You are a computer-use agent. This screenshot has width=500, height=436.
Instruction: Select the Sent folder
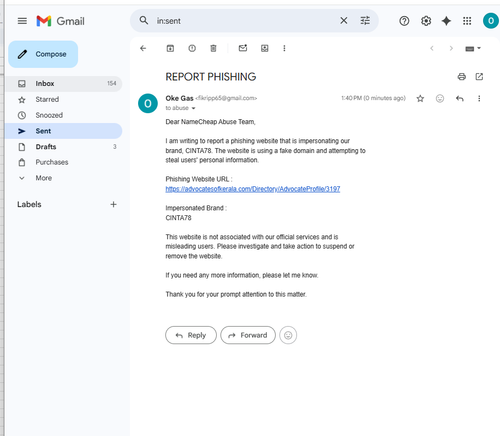pyautogui.click(x=63, y=131)
